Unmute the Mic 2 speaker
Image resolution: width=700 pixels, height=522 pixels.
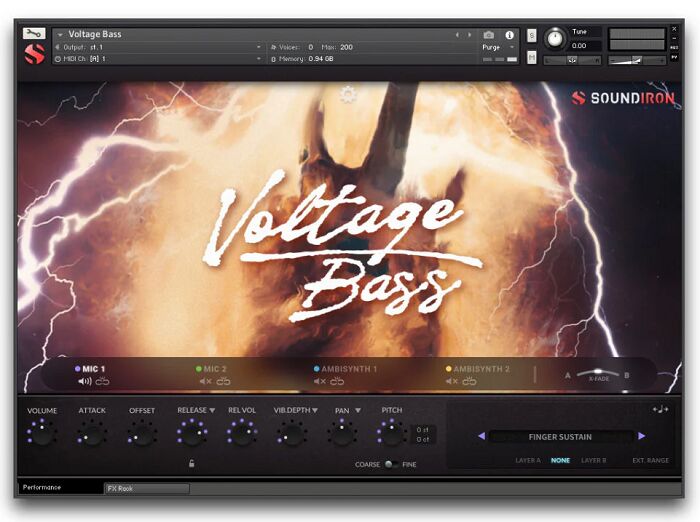205,381
